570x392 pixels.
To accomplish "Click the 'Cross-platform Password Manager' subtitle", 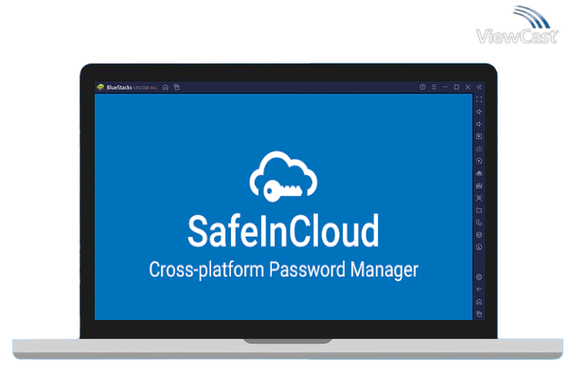I will (x=283, y=270).
